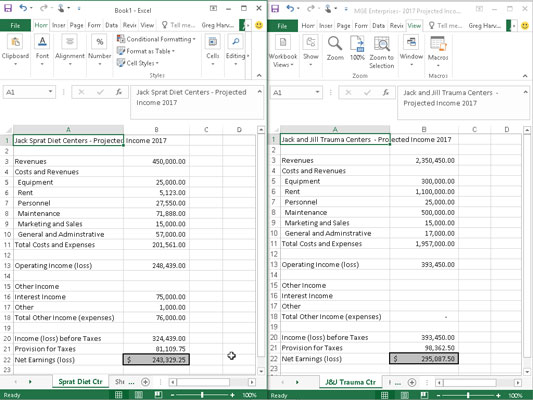Click Revenues value 2,350,450.00 cell
This screenshot has height=400, width=533.
tap(424, 160)
